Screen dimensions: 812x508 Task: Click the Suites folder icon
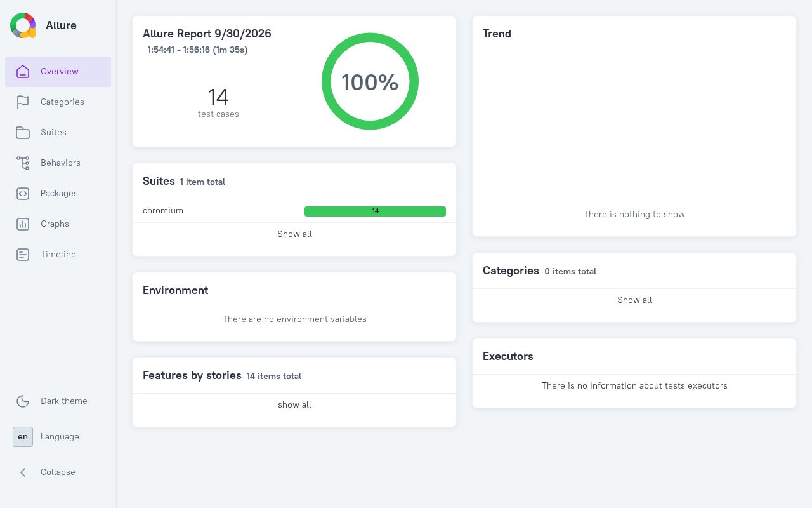(23, 133)
